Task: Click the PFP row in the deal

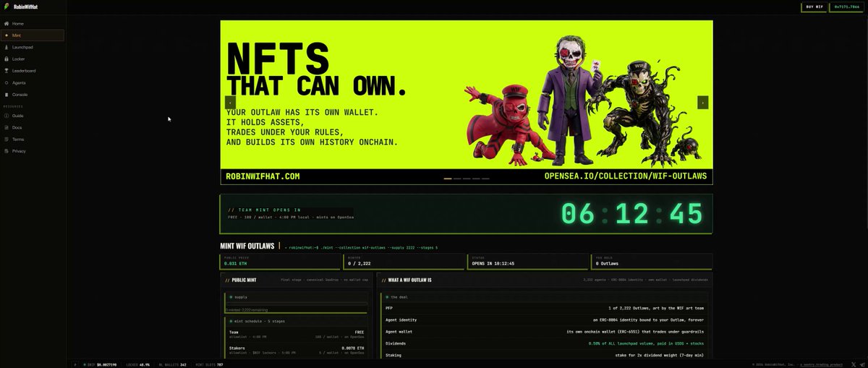Action: pos(545,308)
